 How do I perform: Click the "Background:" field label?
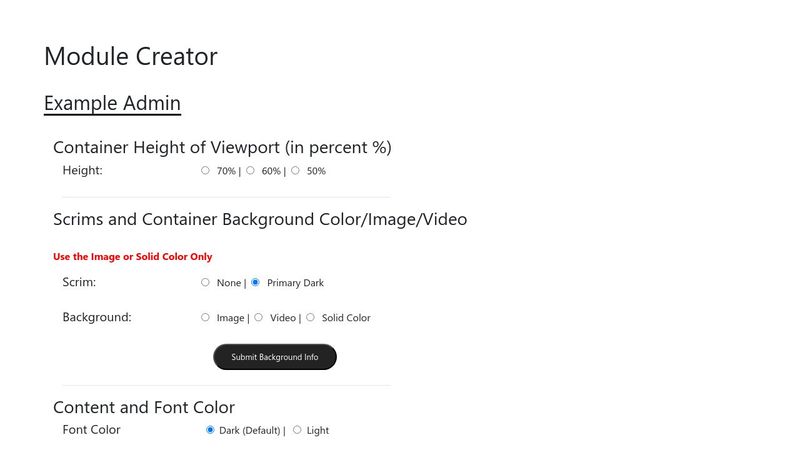click(x=97, y=317)
